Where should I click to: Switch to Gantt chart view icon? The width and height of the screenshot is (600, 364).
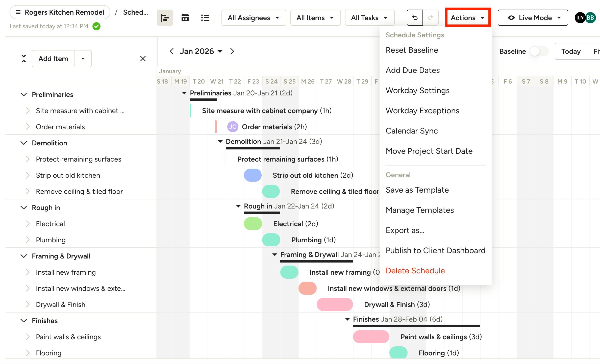coord(165,18)
